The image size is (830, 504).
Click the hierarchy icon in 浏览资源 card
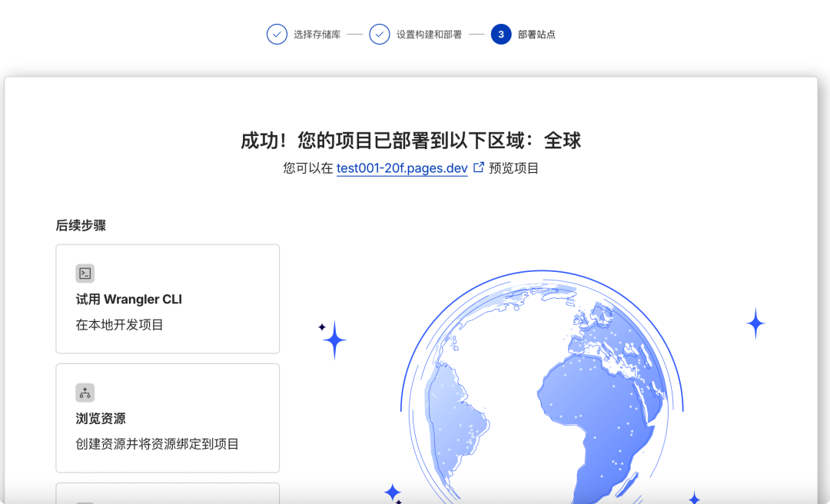(x=85, y=393)
